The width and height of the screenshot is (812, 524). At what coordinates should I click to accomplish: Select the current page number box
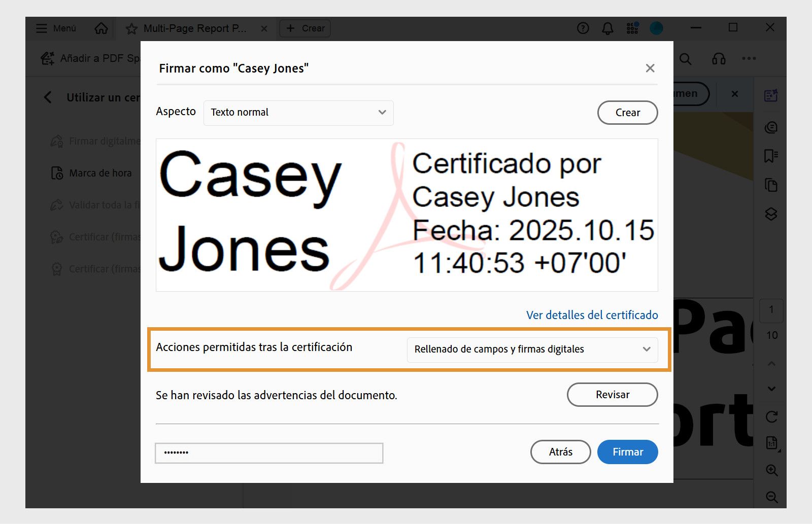pos(771,311)
